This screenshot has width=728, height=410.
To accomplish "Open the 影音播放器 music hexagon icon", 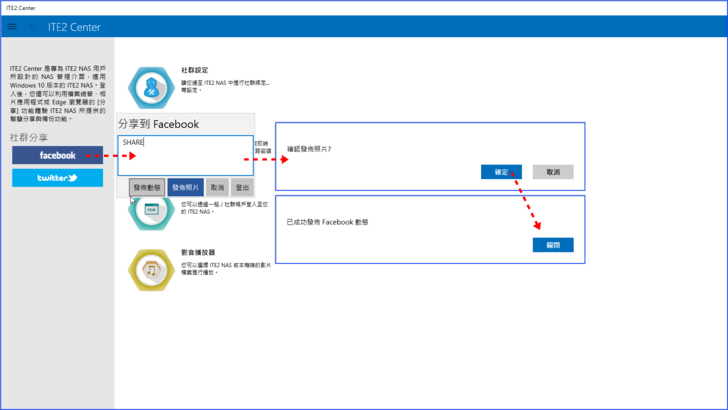I will [151, 270].
